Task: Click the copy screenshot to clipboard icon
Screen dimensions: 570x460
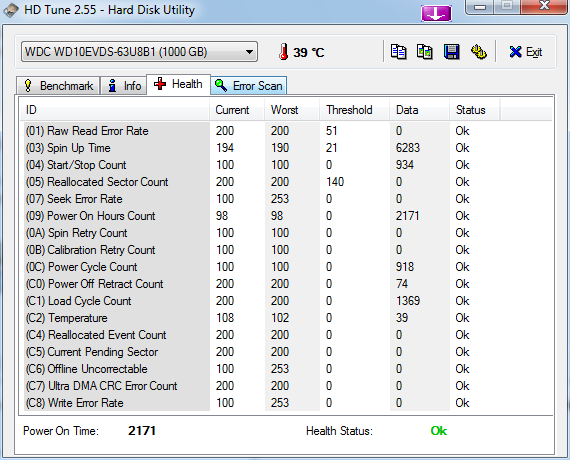Action: click(x=425, y=52)
